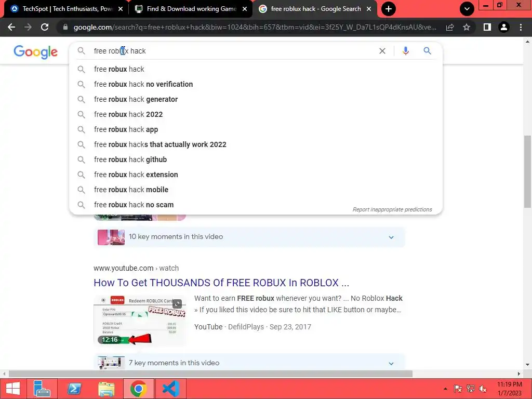532x399 pixels.
Task: Select the free roblux hack Google Search tab
Action: point(315,9)
